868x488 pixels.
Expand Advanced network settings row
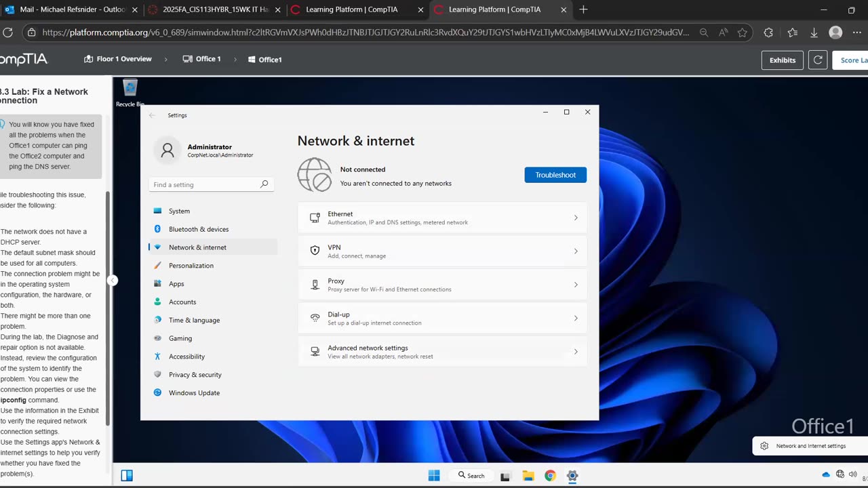442,352
